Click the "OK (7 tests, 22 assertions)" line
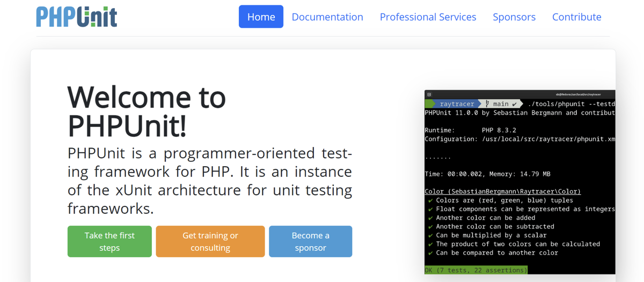Image resolution: width=644 pixels, height=282 pixels. pyautogui.click(x=476, y=270)
